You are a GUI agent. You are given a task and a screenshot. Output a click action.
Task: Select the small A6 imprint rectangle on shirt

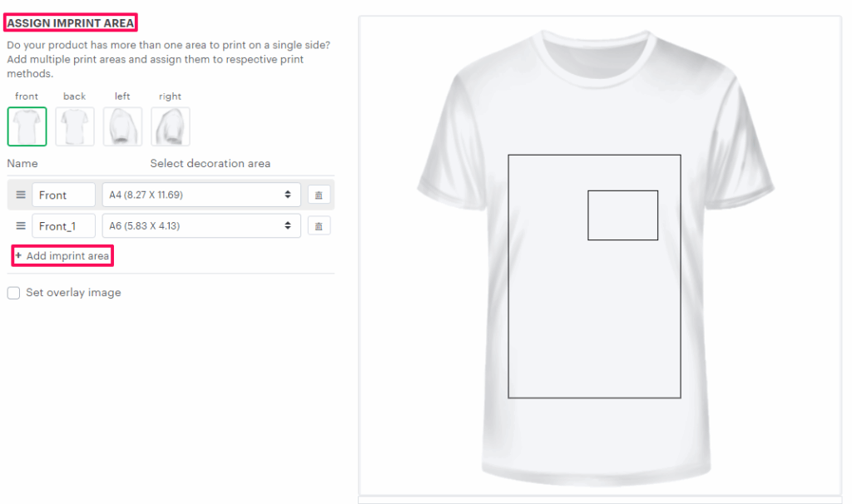tap(622, 215)
